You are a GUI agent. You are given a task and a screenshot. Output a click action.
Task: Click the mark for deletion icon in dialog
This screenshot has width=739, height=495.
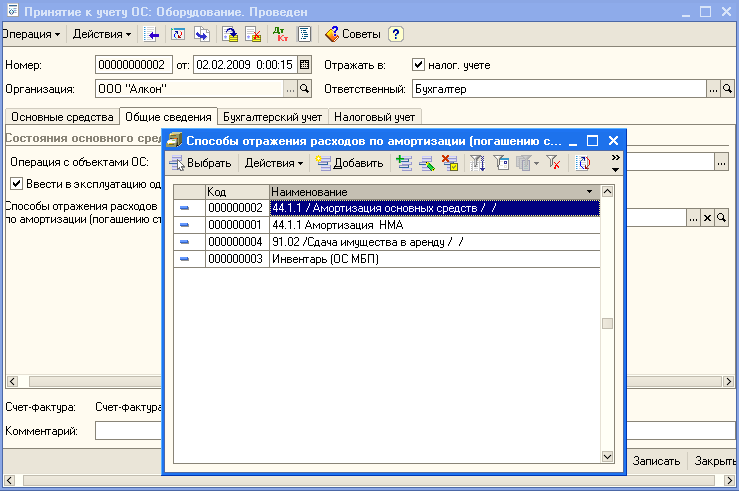click(x=450, y=163)
